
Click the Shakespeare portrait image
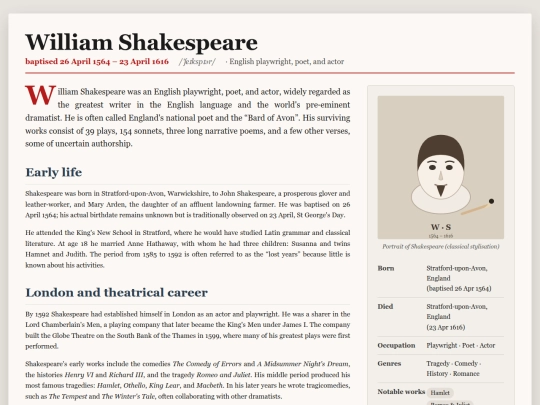pos(441,167)
